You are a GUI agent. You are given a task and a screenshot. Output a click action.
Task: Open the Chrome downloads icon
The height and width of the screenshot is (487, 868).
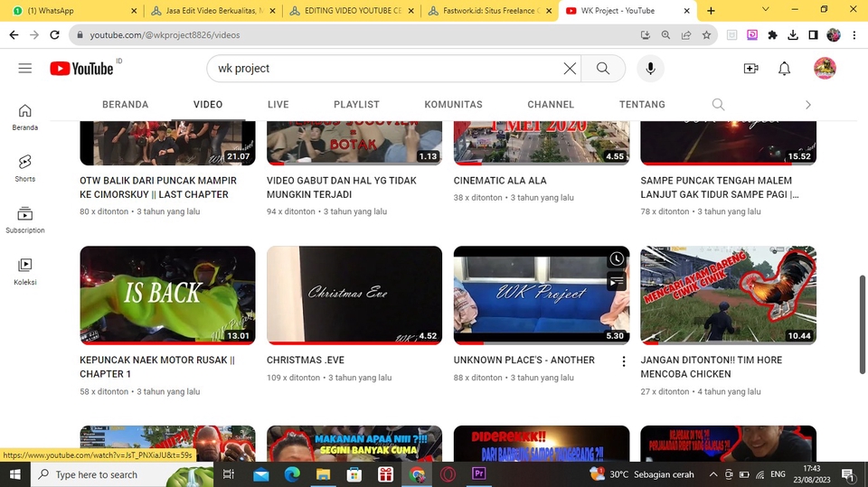(x=793, y=35)
